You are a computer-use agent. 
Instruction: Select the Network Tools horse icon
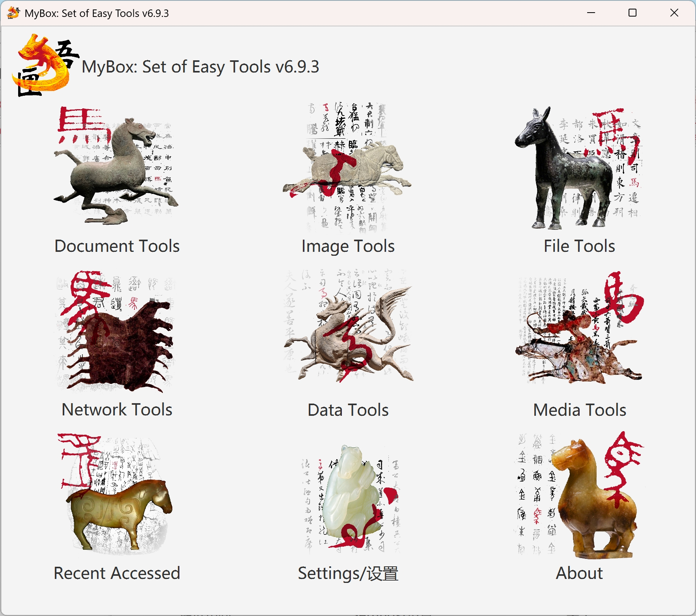point(117,331)
